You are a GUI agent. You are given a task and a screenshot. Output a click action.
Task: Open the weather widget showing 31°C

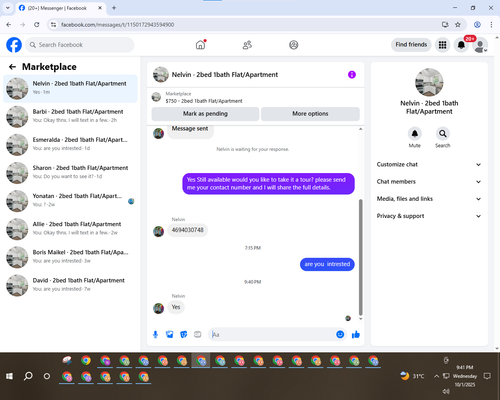[412, 376]
